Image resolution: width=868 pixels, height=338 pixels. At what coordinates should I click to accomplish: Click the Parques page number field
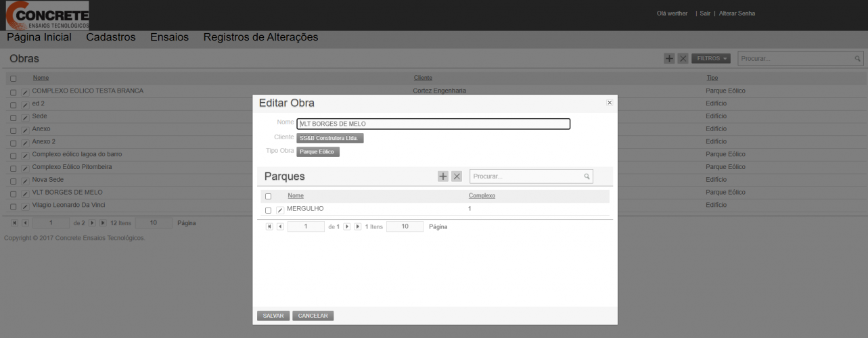(x=306, y=226)
